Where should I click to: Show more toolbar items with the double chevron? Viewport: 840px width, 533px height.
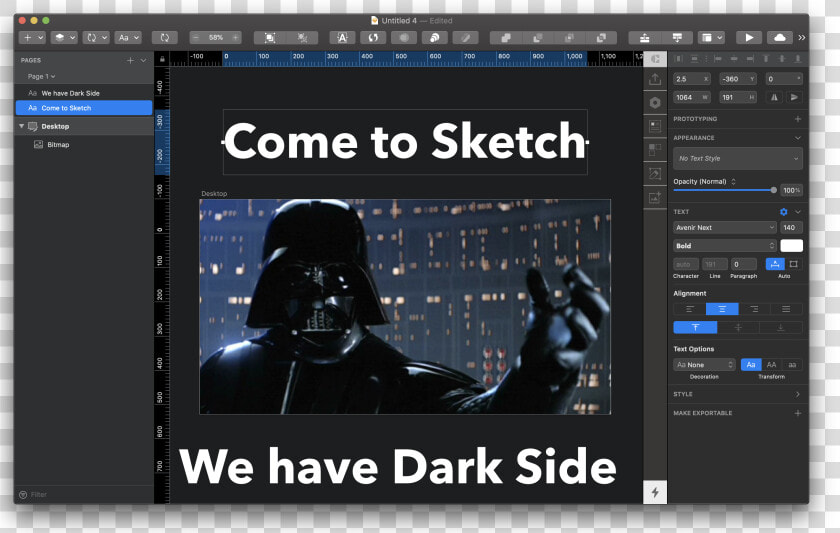[x=801, y=37]
